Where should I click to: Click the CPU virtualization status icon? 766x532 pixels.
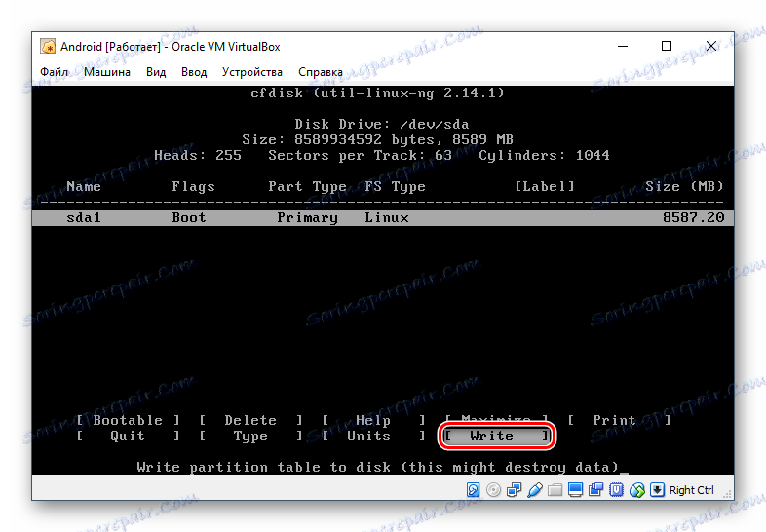pyautogui.click(x=617, y=489)
